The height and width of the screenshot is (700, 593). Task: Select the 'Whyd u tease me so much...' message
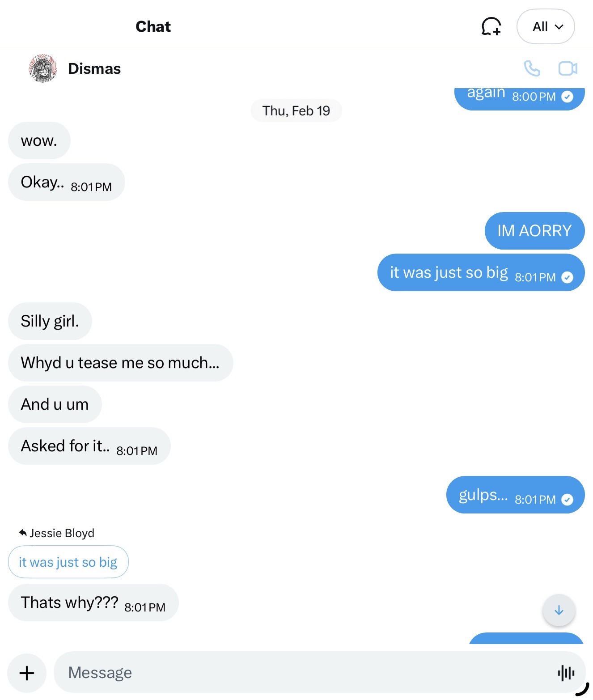120,363
